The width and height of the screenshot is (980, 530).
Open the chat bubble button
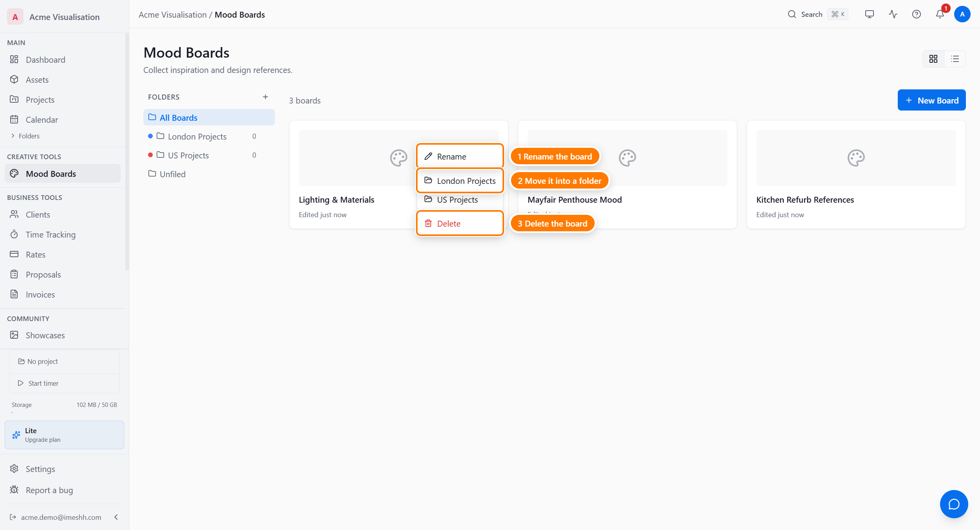click(954, 504)
